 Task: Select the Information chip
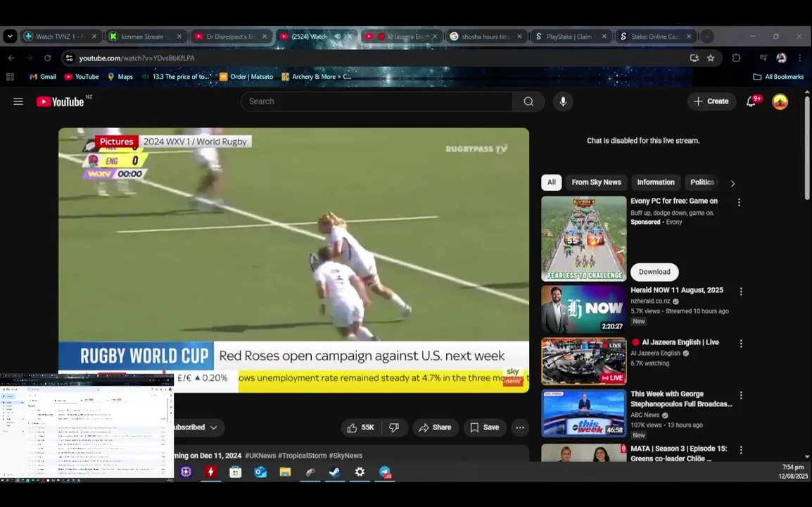pos(656,182)
